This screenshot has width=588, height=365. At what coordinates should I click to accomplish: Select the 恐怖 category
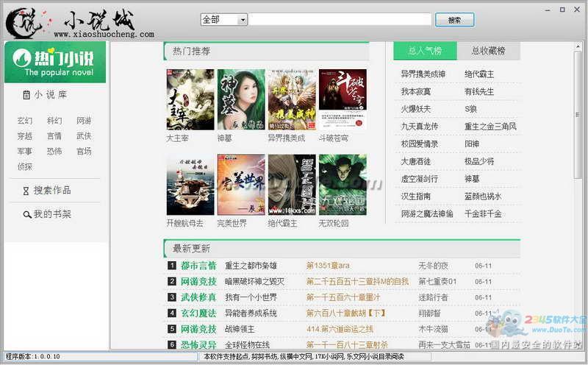click(x=54, y=152)
